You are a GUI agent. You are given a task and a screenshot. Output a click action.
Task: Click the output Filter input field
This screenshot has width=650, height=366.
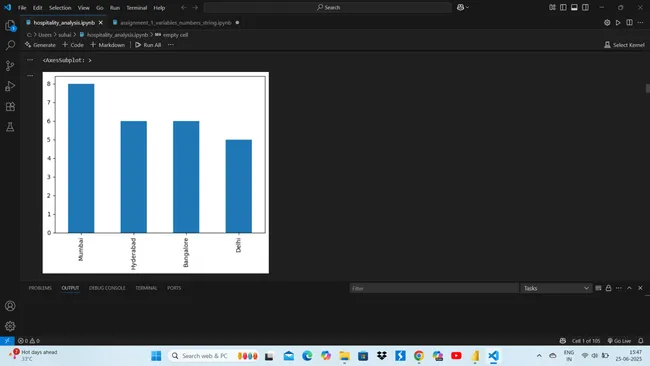434,288
